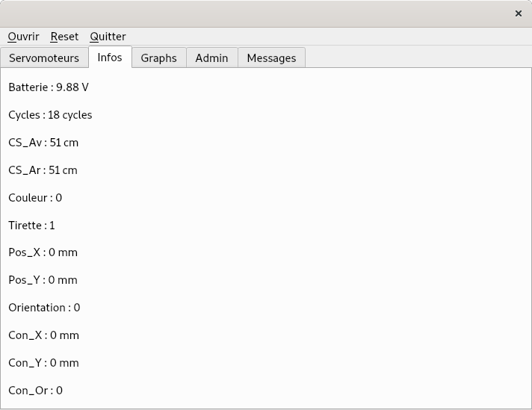532x410 pixels.
Task: Select the CS_Av distance label
Action: tap(43, 143)
